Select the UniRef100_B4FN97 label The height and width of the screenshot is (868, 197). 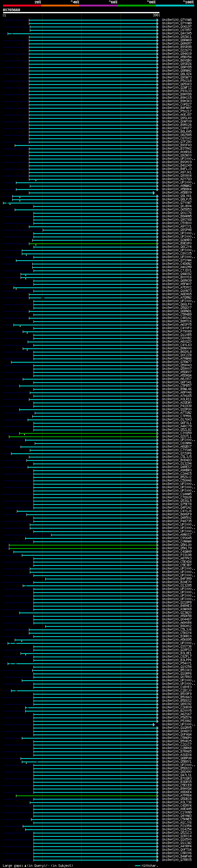[176, 108]
